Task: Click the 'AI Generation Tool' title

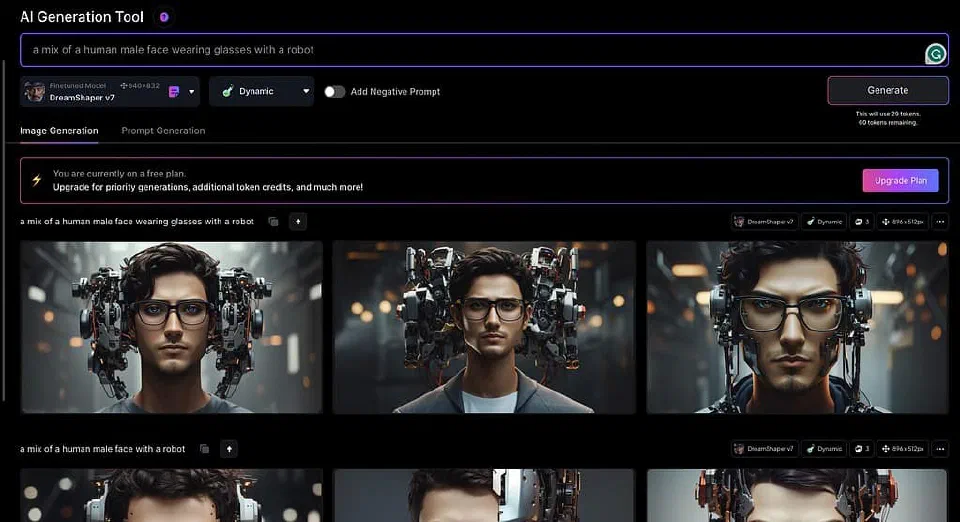Action: (x=82, y=17)
